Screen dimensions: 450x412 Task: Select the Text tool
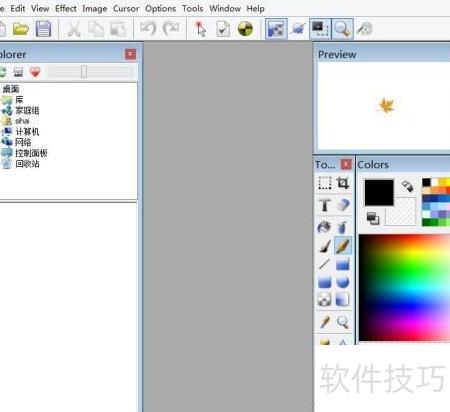click(324, 205)
